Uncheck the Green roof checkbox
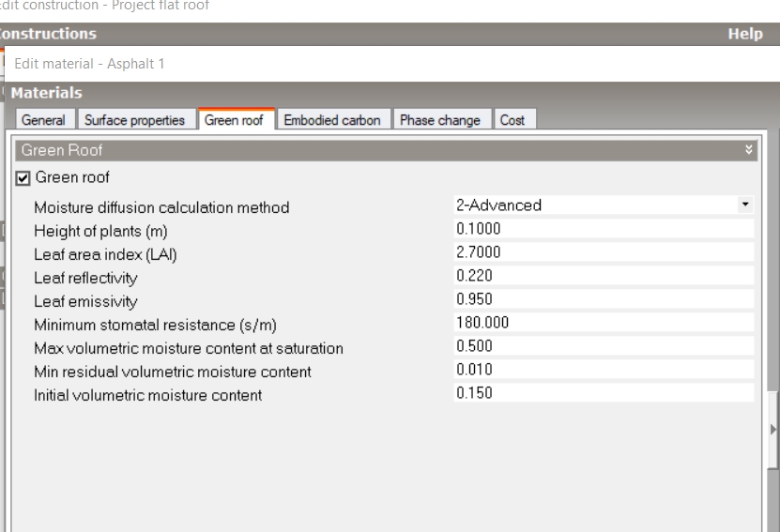 [x=23, y=178]
